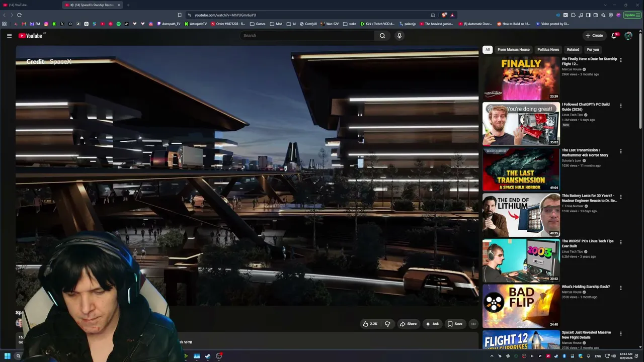The height and width of the screenshot is (362, 644).
Task: Open Steam from the taskbar
Action: 207,356
